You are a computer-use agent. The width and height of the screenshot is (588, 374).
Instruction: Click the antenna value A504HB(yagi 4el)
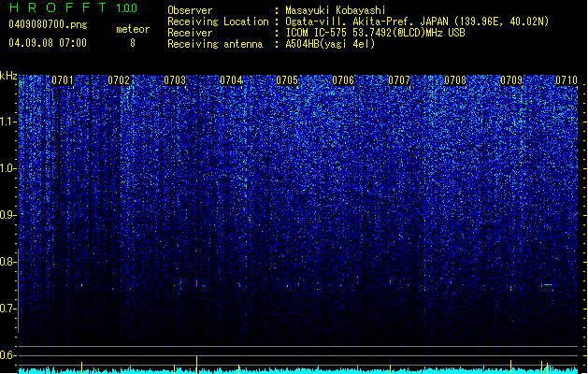[330, 44]
